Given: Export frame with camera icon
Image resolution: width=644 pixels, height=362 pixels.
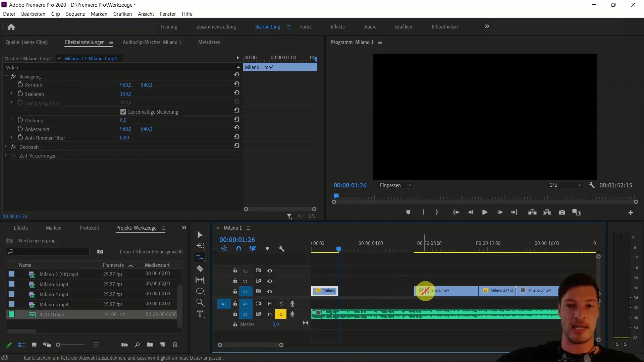Looking at the screenshot, I should [x=562, y=213].
